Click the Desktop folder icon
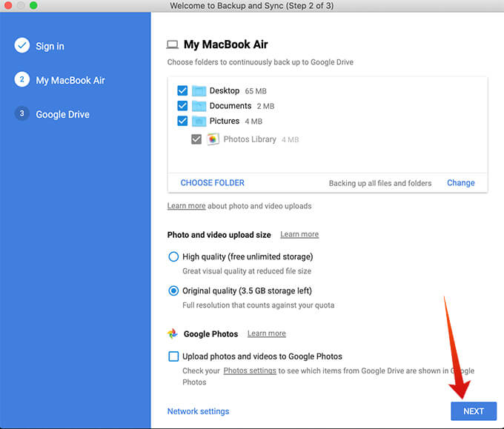This screenshot has width=504, height=429. click(x=199, y=91)
